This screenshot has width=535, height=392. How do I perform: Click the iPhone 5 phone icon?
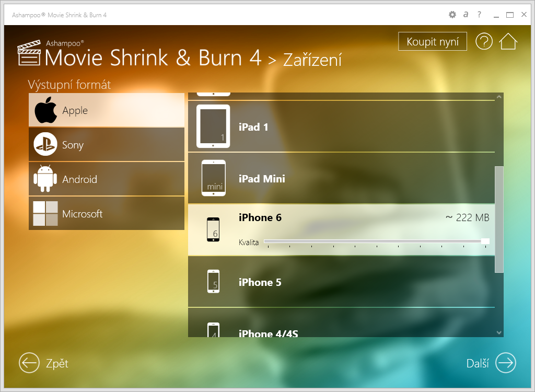(213, 281)
